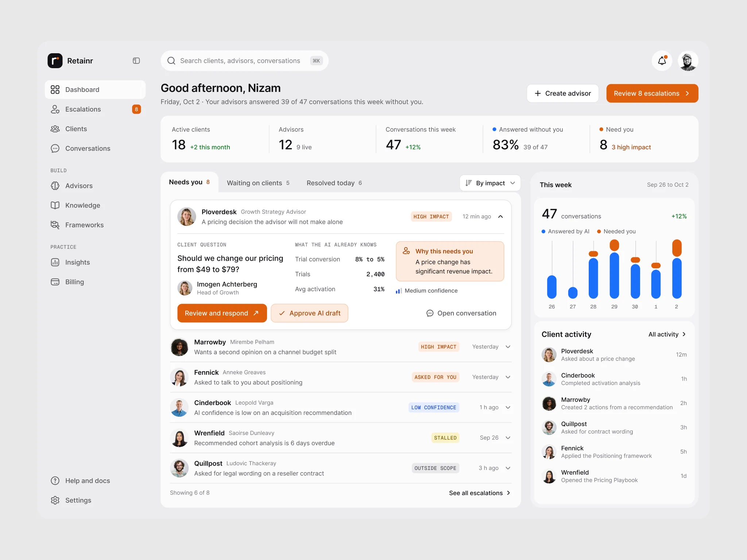
Task: Click the chart bar for day 29
Action: pos(614,269)
